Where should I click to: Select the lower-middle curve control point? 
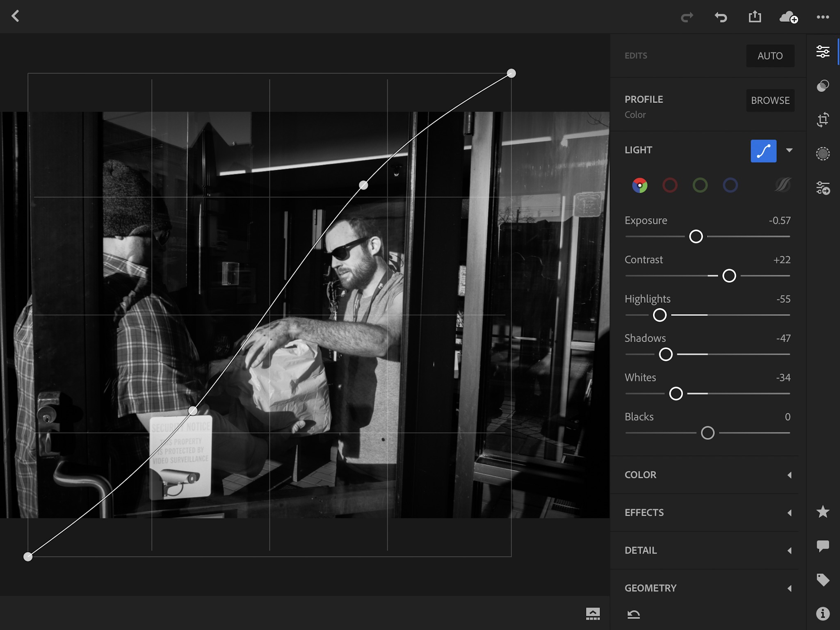point(193,411)
